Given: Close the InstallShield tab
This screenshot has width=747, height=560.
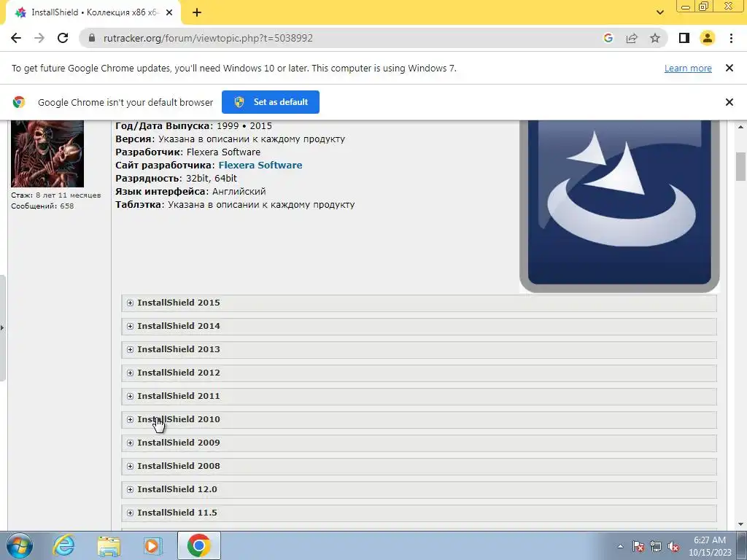Looking at the screenshot, I should pyautogui.click(x=169, y=12).
